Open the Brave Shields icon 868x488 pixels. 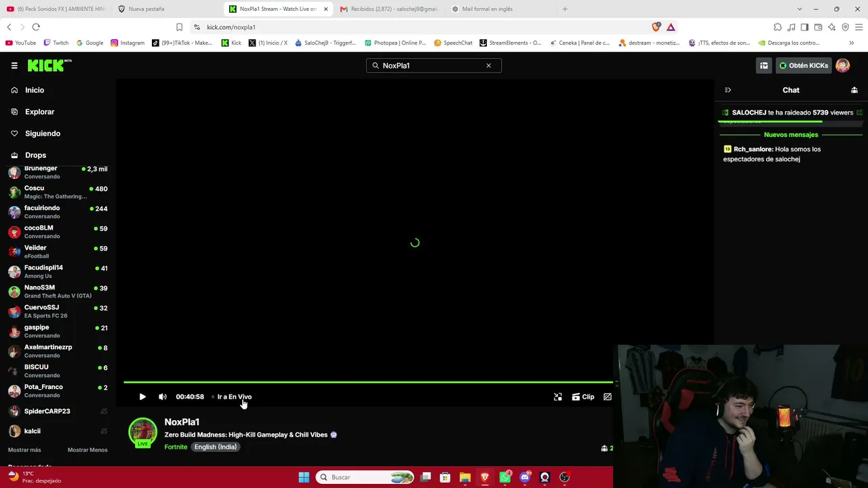click(x=656, y=27)
